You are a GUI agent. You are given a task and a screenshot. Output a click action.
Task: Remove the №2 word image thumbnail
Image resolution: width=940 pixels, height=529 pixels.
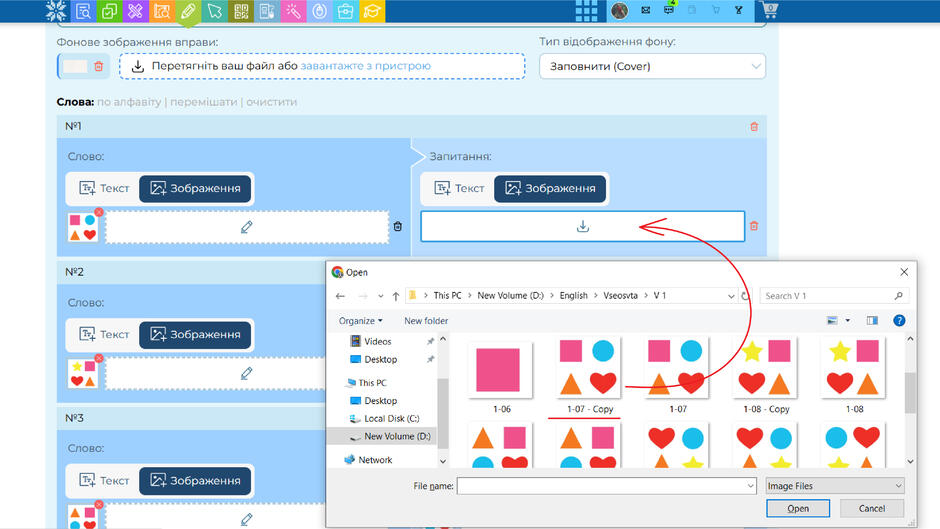[x=99, y=358]
